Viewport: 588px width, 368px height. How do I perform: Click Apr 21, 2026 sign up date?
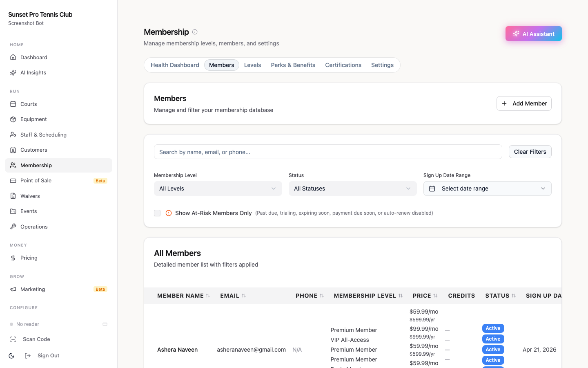[539, 350]
